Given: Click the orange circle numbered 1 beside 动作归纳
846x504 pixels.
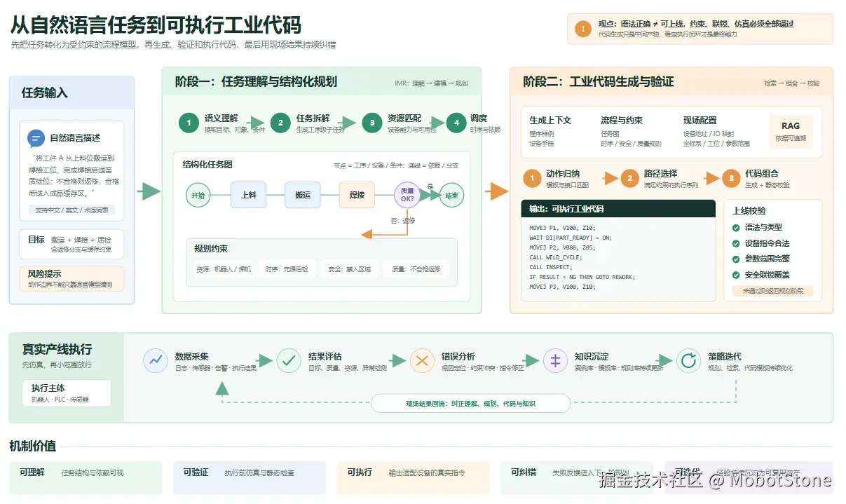Looking at the screenshot, I should pyautogui.click(x=532, y=178).
